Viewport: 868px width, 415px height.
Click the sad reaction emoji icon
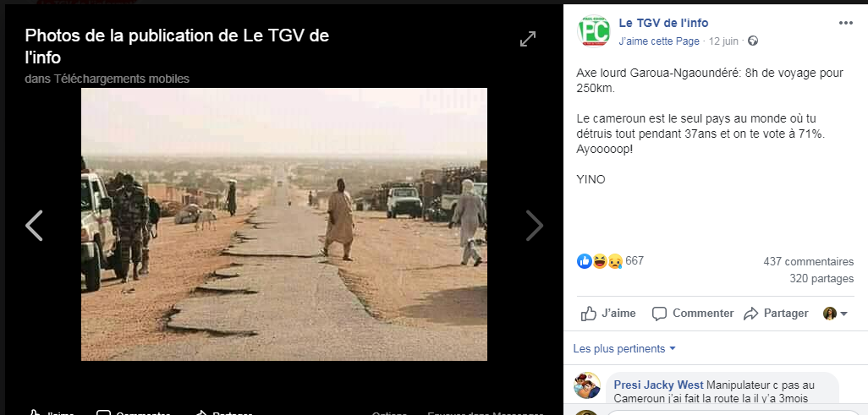(615, 261)
